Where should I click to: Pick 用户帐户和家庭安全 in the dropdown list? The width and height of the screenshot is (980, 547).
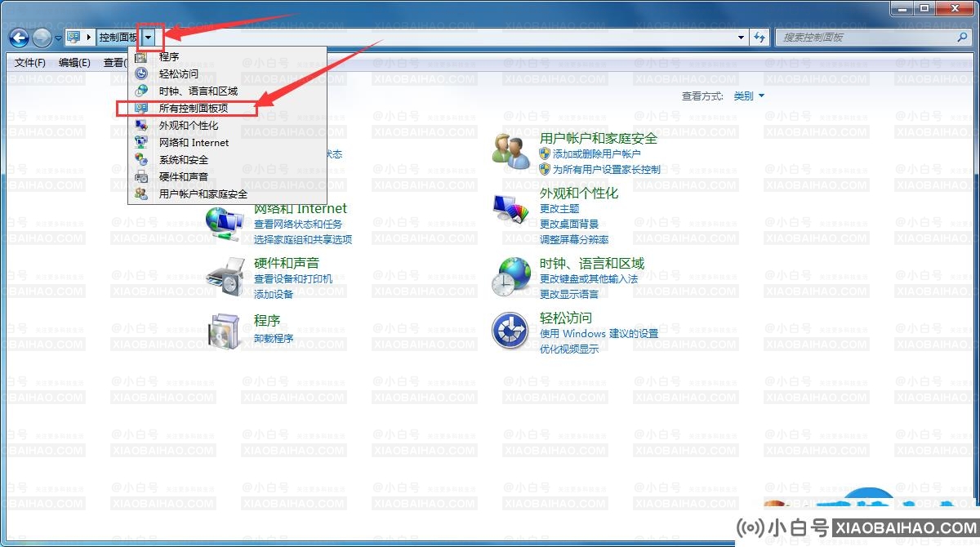tap(228, 193)
